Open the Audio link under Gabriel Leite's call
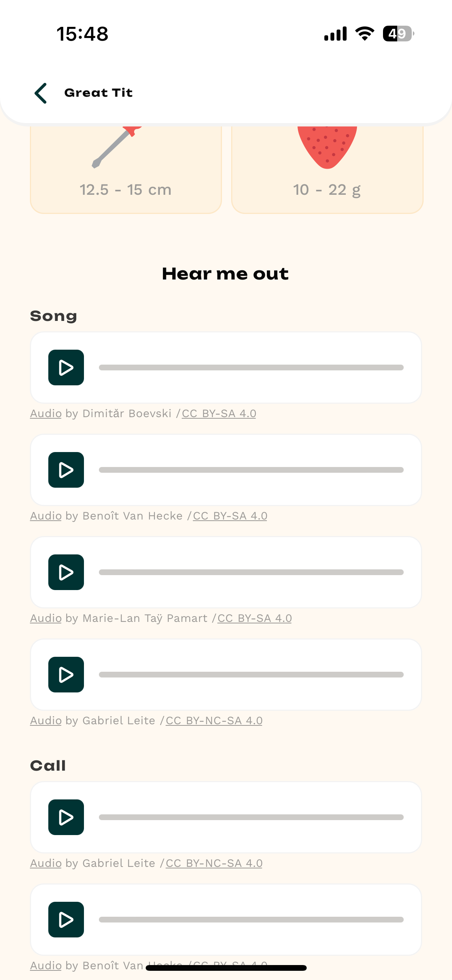The image size is (452, 980). 45,863
